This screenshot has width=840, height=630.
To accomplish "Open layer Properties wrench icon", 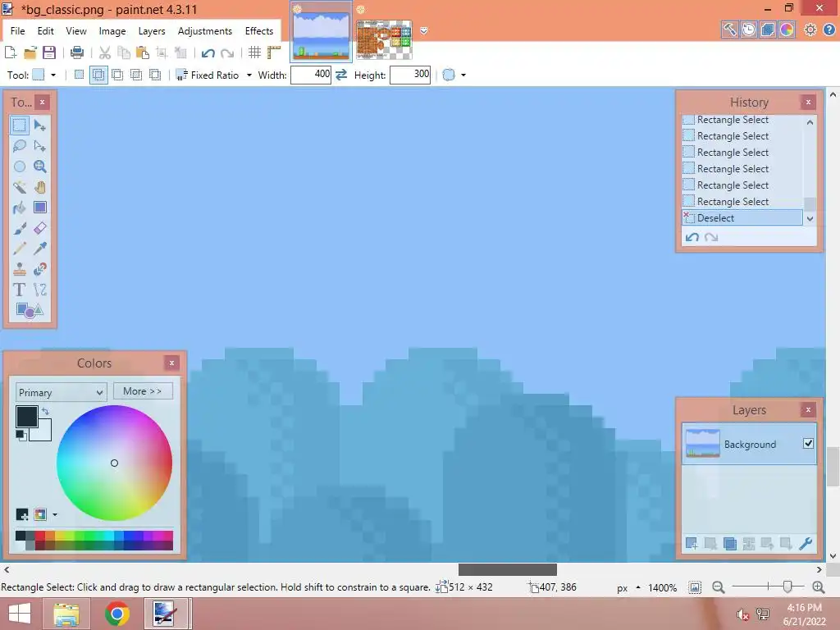I will click(806, 544).
